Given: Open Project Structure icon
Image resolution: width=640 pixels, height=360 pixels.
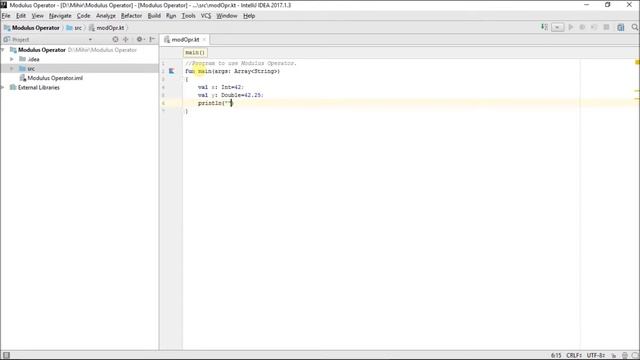Looking at the screenshot, I should (621, 27).
